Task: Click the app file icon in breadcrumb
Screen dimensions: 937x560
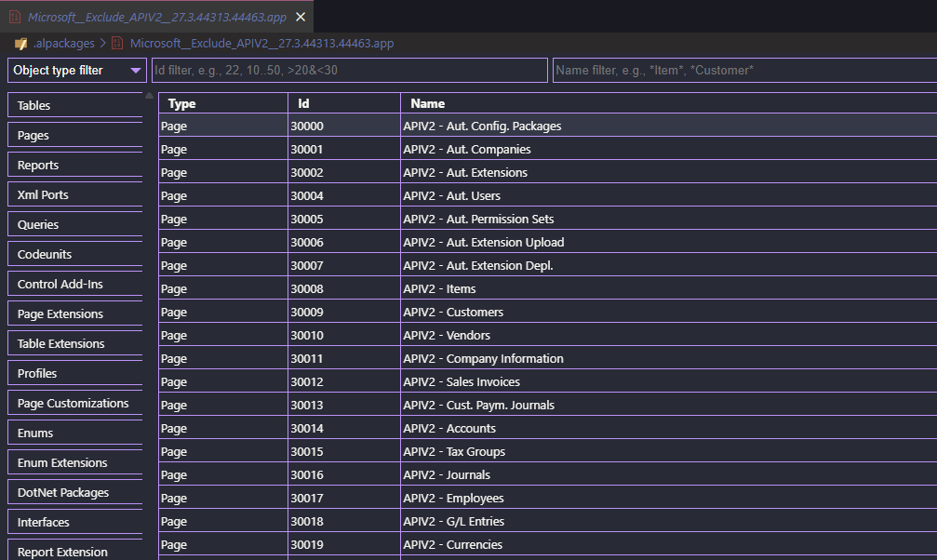Action: (x=117, y=44)
